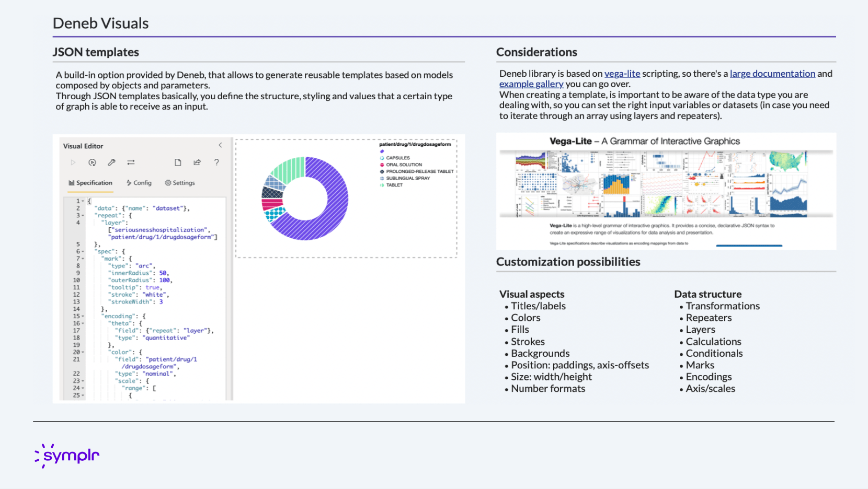Screen dimensions: 868x489
Task: Click the patient/drug/1/drugdosageform legend title
Action: (416, 144)
